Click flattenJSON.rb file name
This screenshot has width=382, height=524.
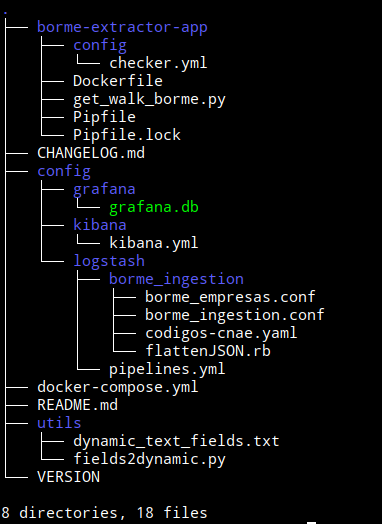[208, 351]
